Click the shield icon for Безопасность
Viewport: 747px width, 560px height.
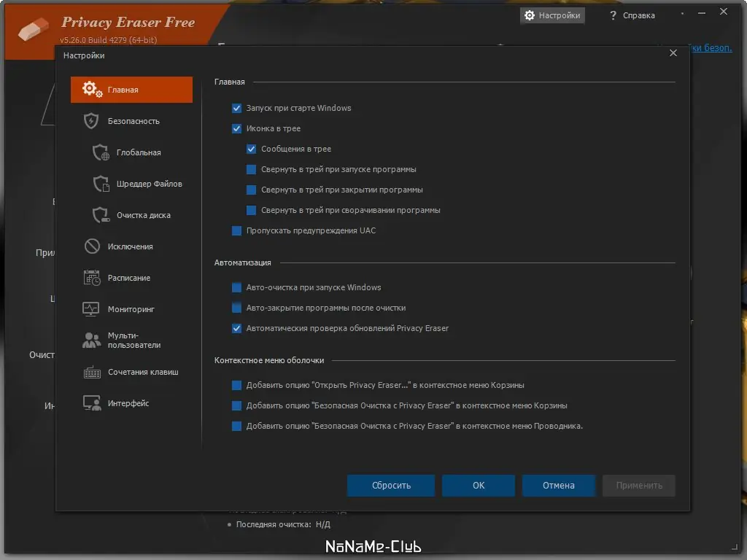91,121
